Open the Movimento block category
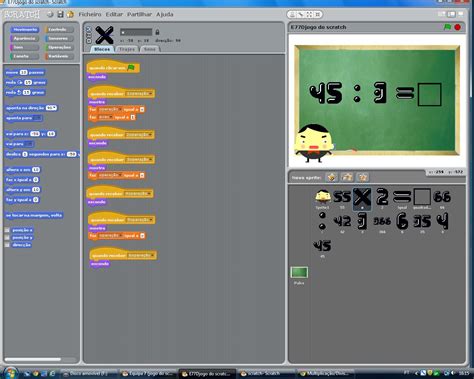This screenshot has width=474, height=379. pos(25,30)
